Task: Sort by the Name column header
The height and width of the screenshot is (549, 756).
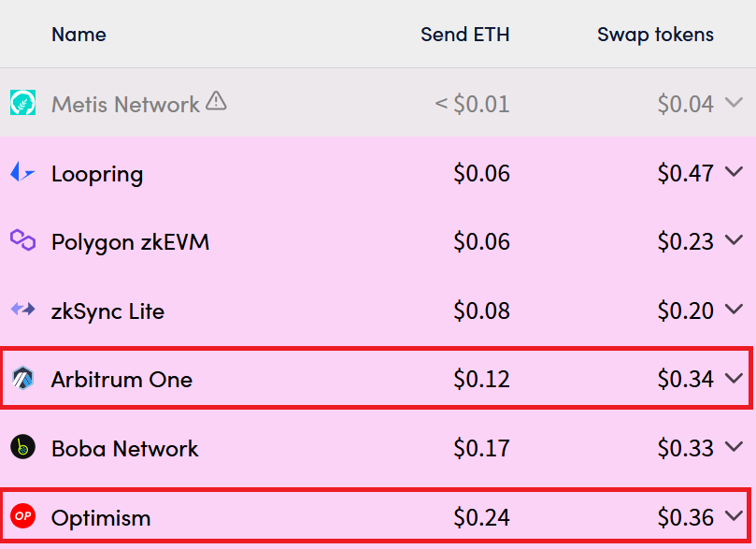Action: click(x=78, y=35)
